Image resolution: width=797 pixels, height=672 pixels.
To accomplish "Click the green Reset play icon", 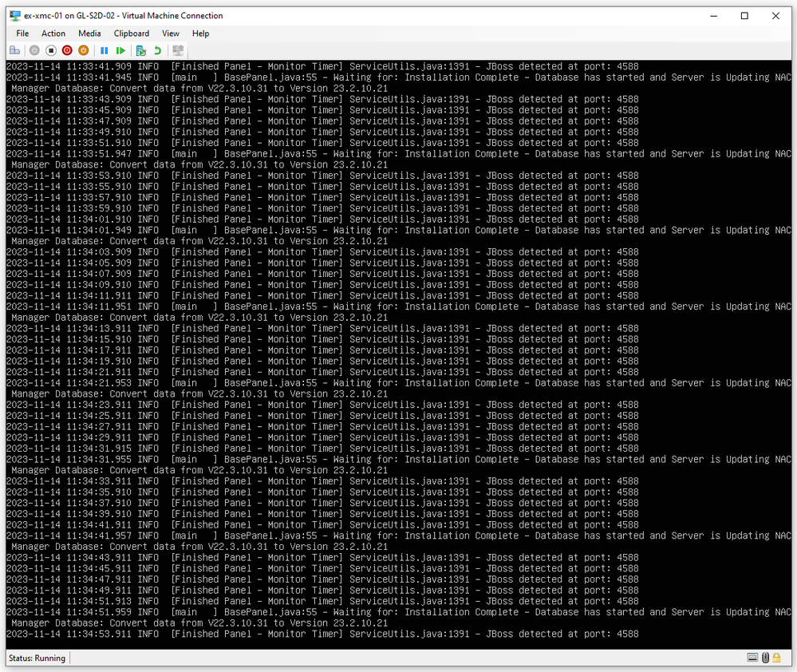I will click(x=120, y=50).
